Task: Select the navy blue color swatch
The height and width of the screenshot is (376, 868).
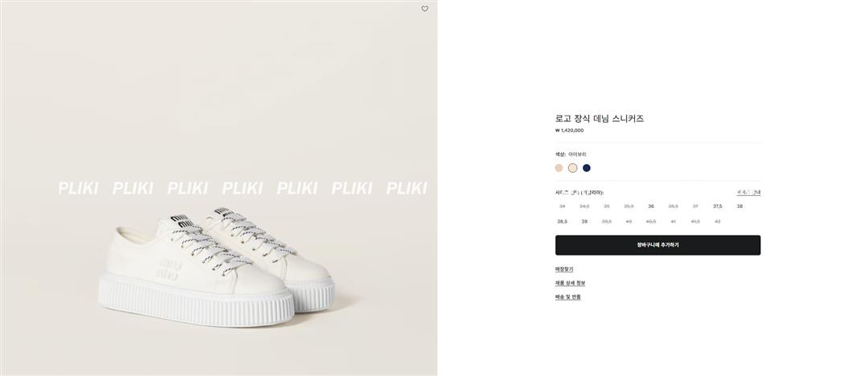Action: point(587,168)
